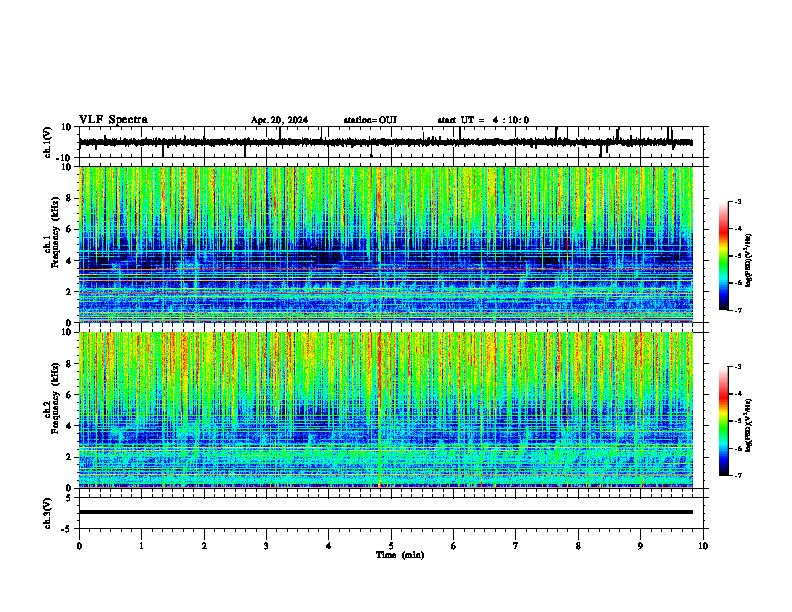The width and height of the screenshot is (792, 612).
Task: Click the time axis tick label "3"
Action: 266,545
